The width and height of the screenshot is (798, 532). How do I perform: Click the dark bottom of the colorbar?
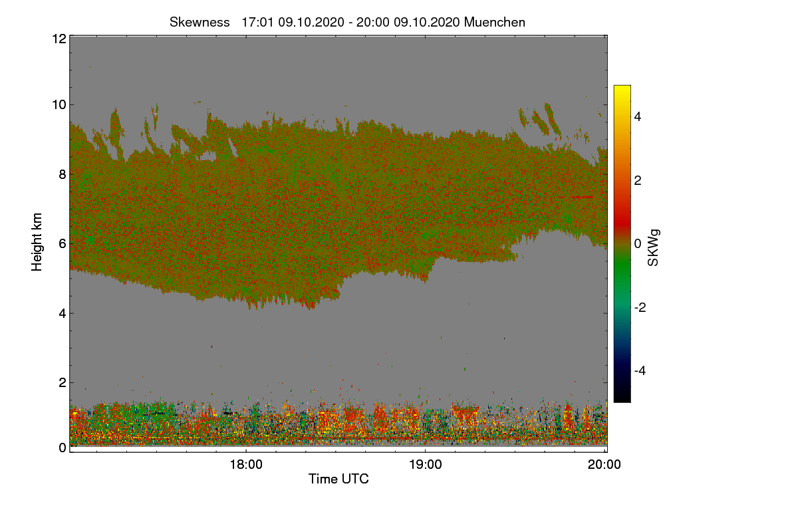click(x=622, y=392)
